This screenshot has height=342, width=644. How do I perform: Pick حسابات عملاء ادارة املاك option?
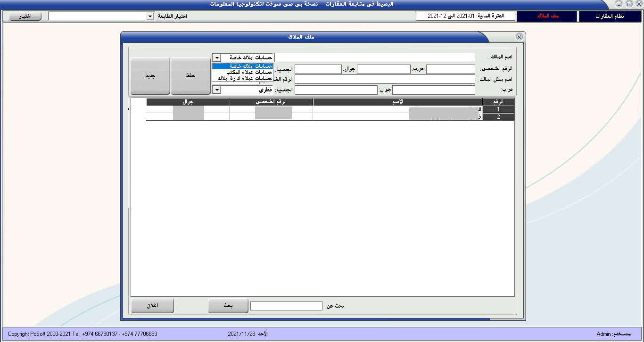(242, 78)
